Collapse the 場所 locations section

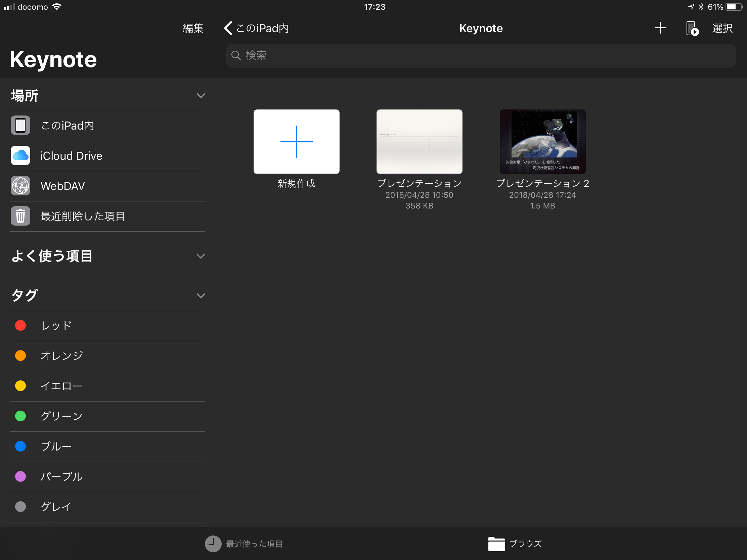point(201,96)
